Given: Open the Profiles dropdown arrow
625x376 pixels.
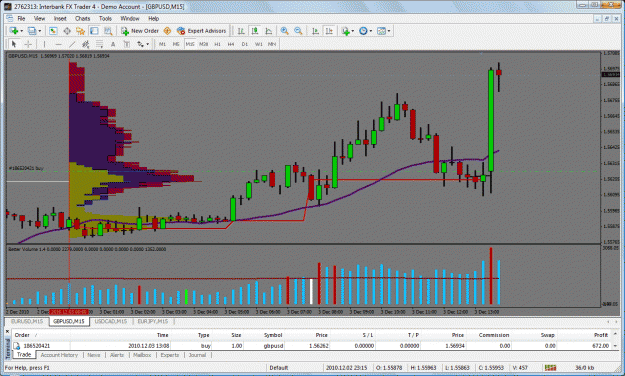Looking at the screenshot, I should coord(39,31).
